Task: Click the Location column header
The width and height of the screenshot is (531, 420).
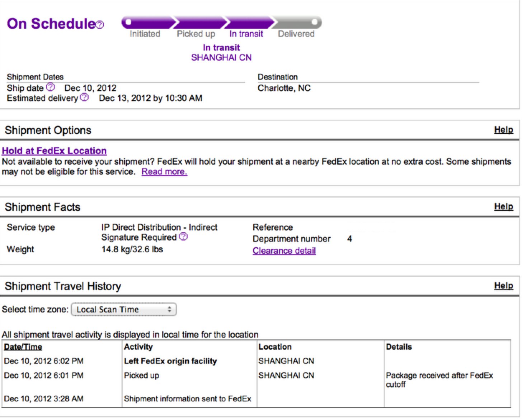Action: 275,347
